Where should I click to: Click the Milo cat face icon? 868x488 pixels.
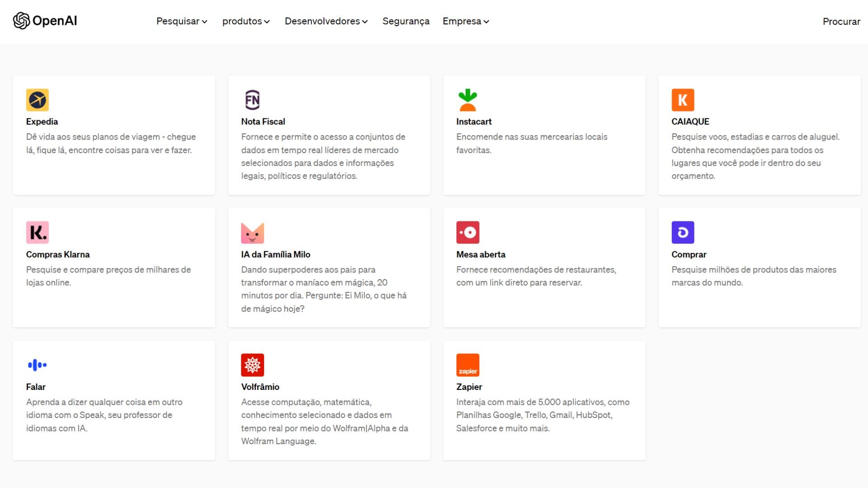(252, 233)
